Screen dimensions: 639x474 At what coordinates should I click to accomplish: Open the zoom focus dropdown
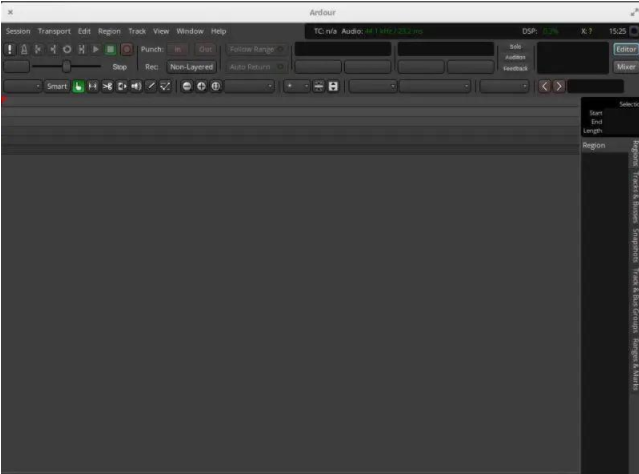(x=249, y=86)
